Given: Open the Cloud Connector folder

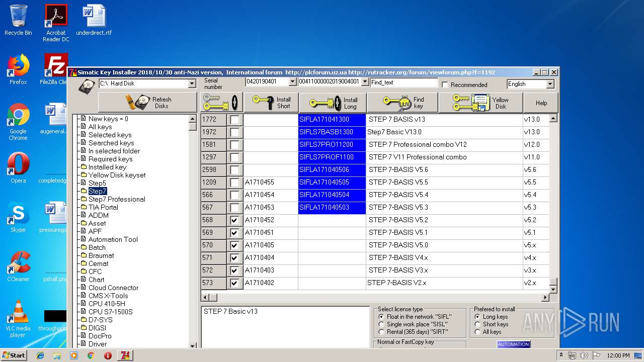Looking at the screenshot, I should [x=113, y=288].
